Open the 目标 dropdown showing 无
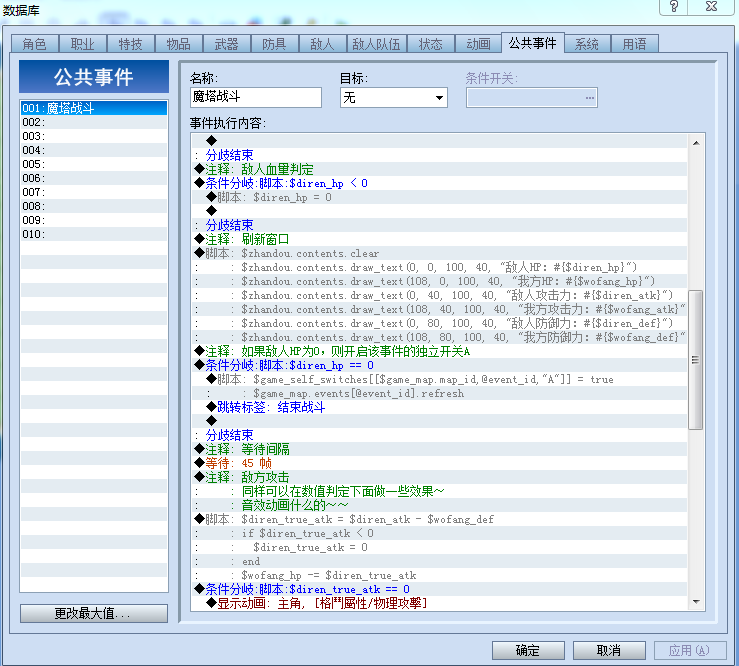The height and width of the screenshot is (666, 739). [x=394, y=98]
